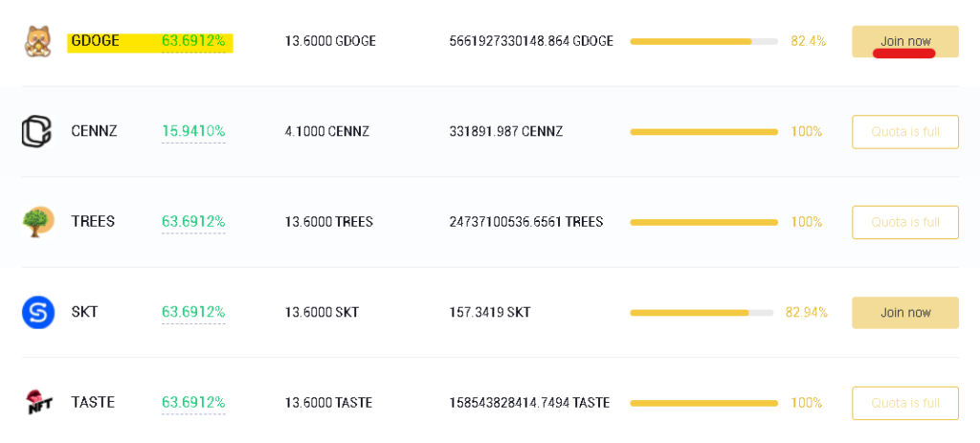Image resolution: width=980 pixels, height=443 pixels.
Task: Join the GDOGE pool now
Action: click(905, 41)
